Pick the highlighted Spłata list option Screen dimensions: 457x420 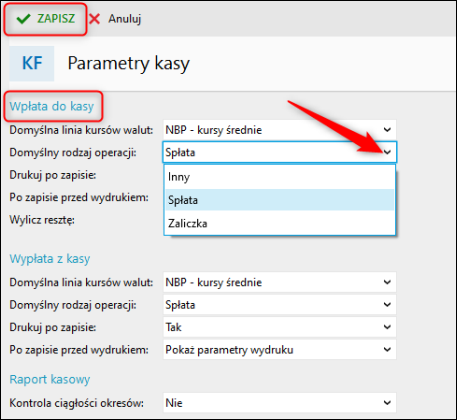[280, 200]
